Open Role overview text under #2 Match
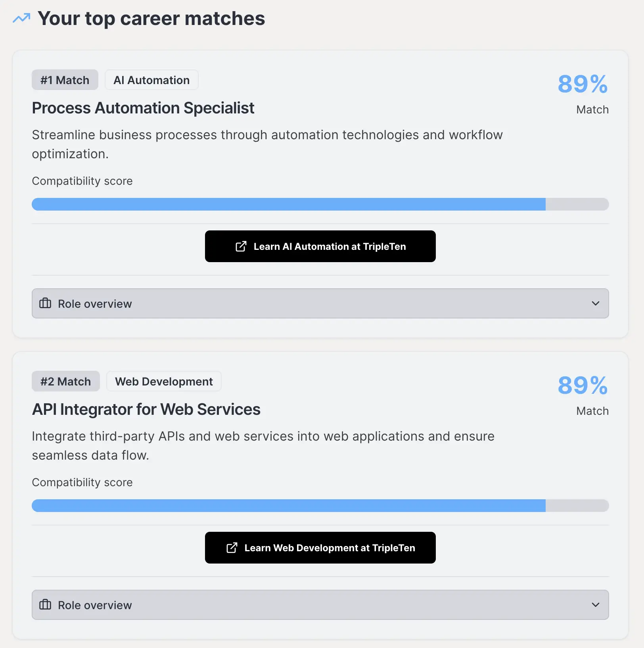The height and width of the screenshot is (648, 644). coord(95,605)
